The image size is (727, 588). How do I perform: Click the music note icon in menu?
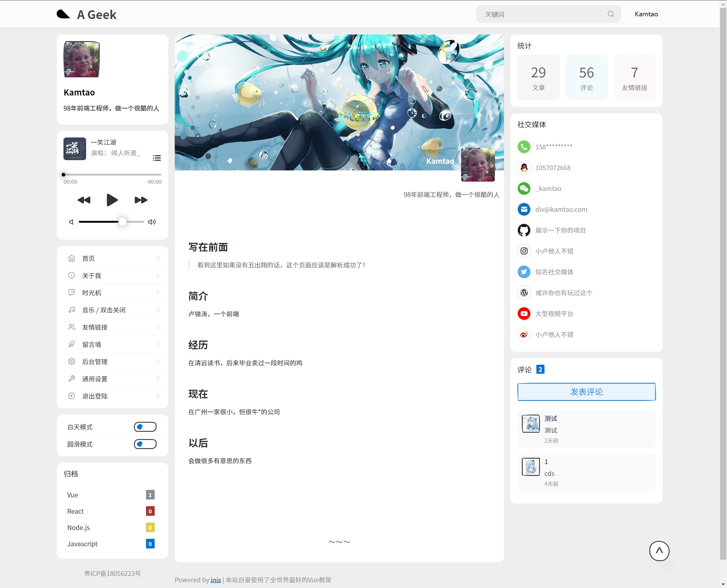(72, 310)
